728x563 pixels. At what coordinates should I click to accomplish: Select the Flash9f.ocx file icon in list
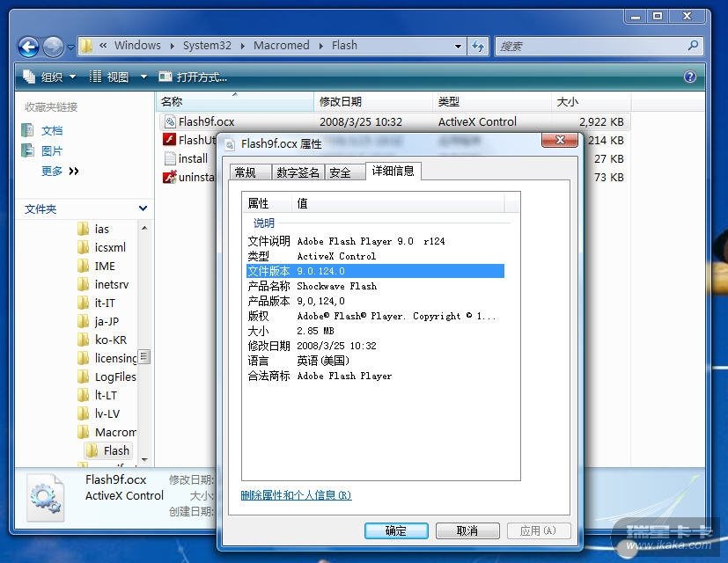[x=170, y=121]
